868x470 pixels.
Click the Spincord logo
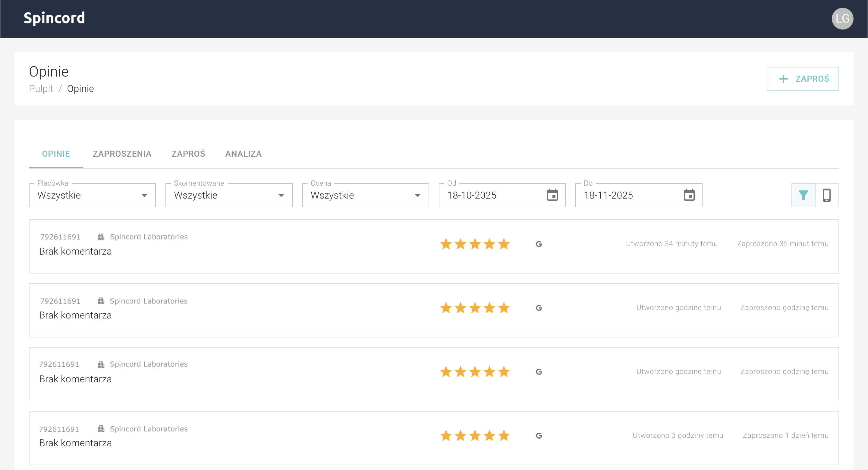click(x=54, y=18)
